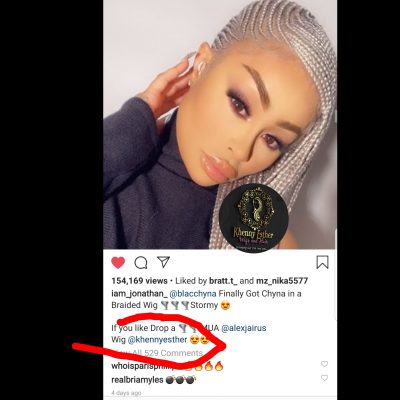Tap the post video image
Viewport: 400px width, 400px height.
[x=220, y=124]
